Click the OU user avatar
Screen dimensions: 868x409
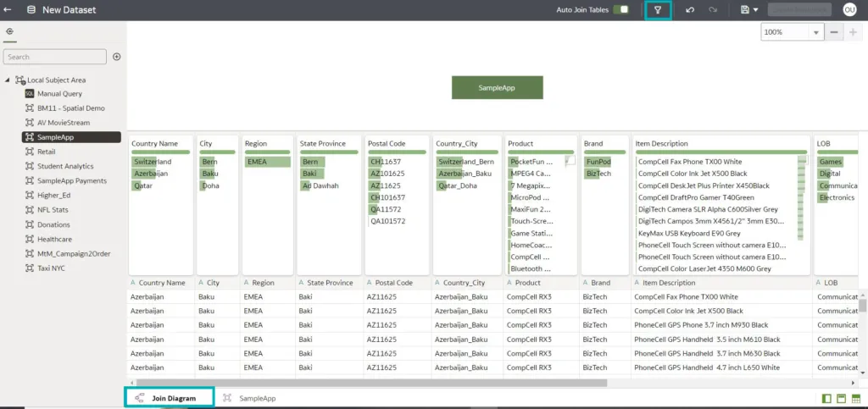(x=849, y=10)
